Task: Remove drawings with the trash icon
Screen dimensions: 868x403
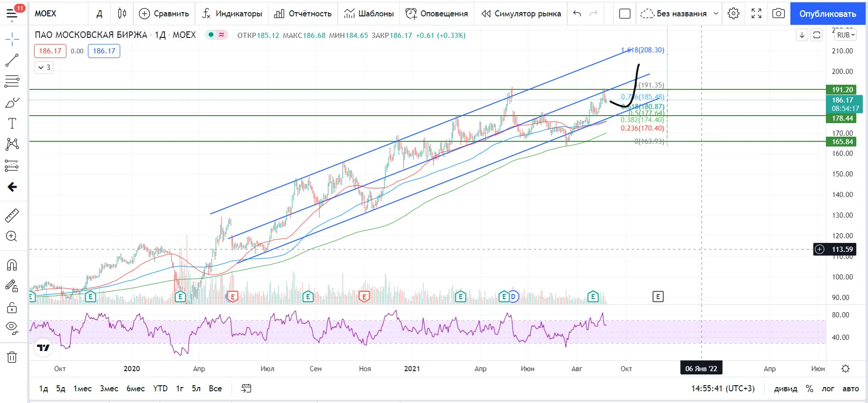Action: (12, 358)
